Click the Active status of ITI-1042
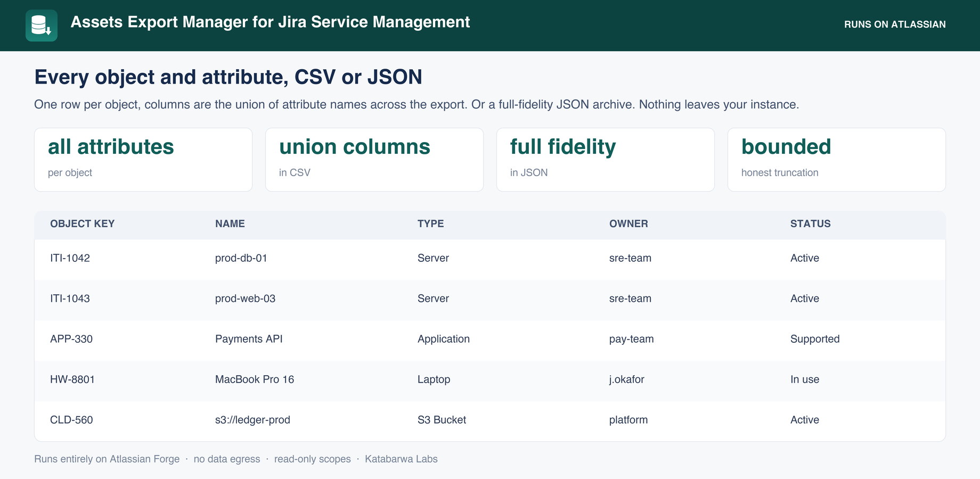The height and width of the screenshot is (479, 980). tap(805, 258)
